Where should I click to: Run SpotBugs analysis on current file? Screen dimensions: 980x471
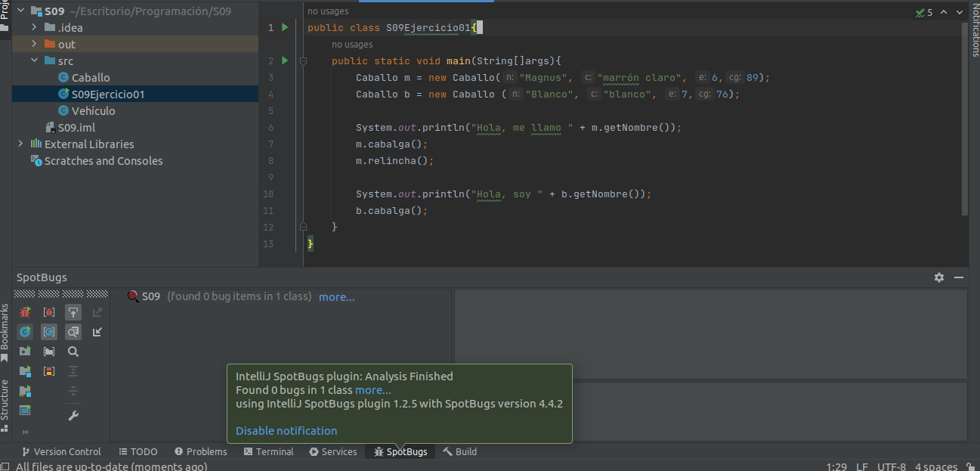click(x=25, y=312)
